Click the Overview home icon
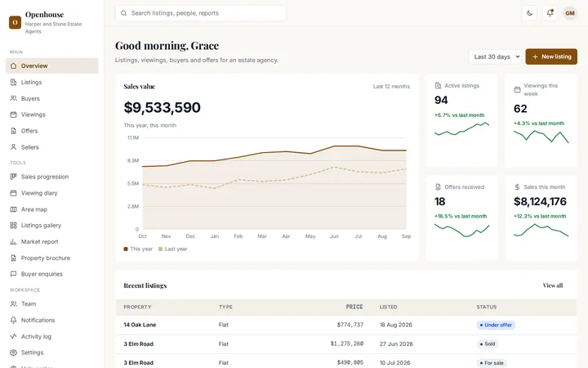588x368 pixels. [14, 65]
